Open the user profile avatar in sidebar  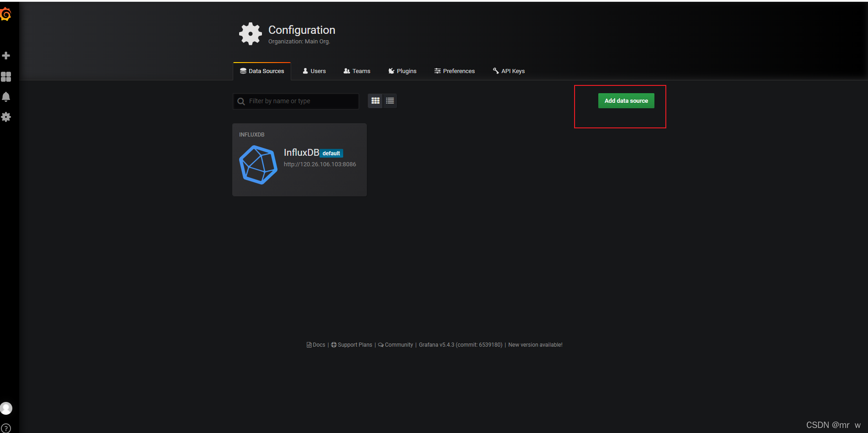(x=6, y=408)
